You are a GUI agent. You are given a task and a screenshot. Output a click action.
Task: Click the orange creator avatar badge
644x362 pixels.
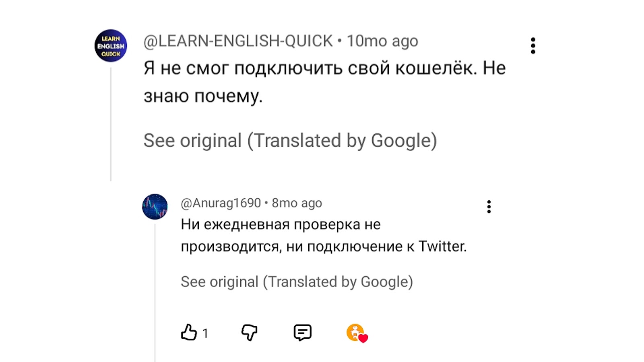(x=354, y=332)
